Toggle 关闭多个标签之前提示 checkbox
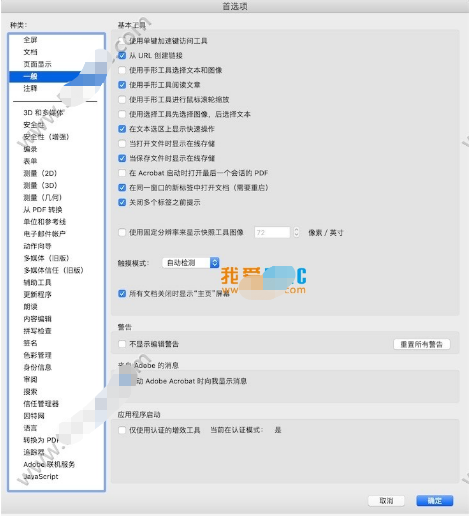 (122, 203)
